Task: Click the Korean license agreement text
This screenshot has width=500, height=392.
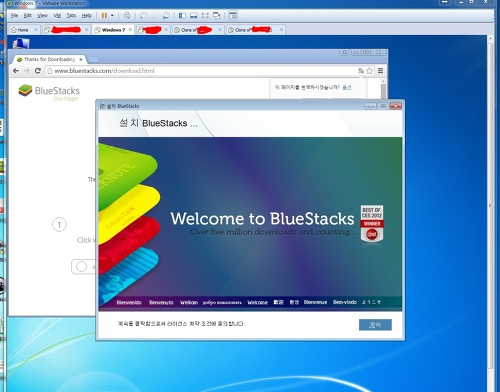Action: coord(181,324)
